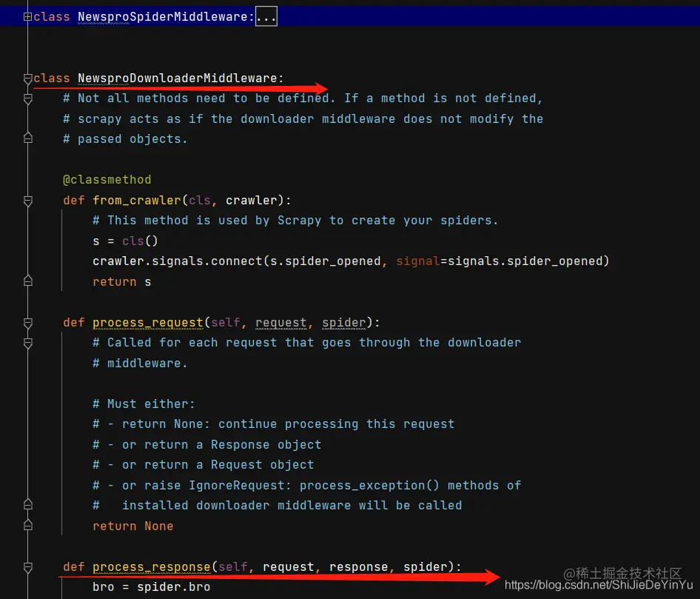This screenshot has height=599, width=700.
Task: Click the underlined 'spider' parameter in process_request
Action: 344,323
